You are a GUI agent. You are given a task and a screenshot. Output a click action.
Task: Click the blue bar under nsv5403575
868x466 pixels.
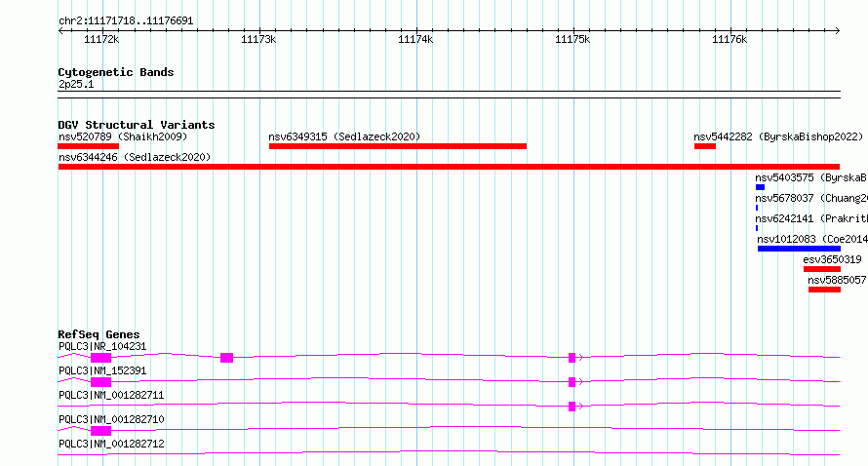(x=760, y=187)
